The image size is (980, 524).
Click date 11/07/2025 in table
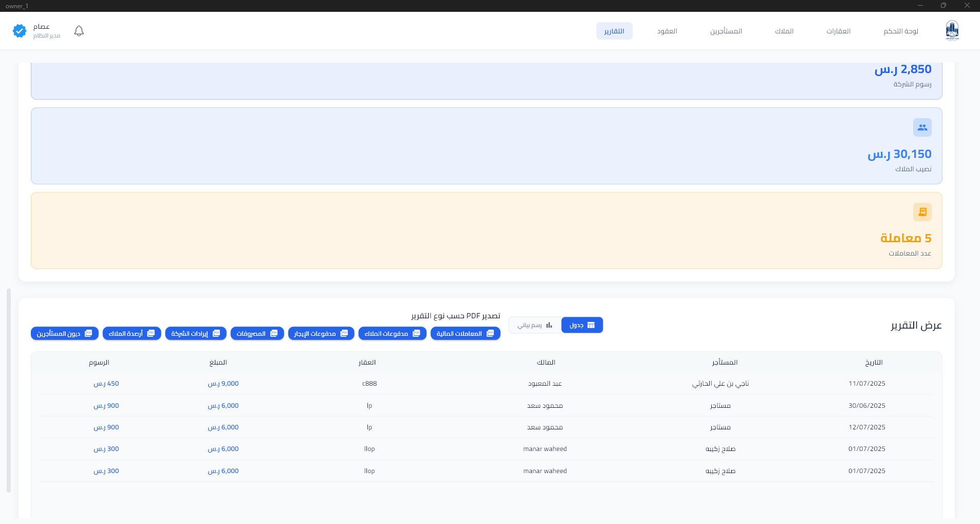(x=867, y=384)
